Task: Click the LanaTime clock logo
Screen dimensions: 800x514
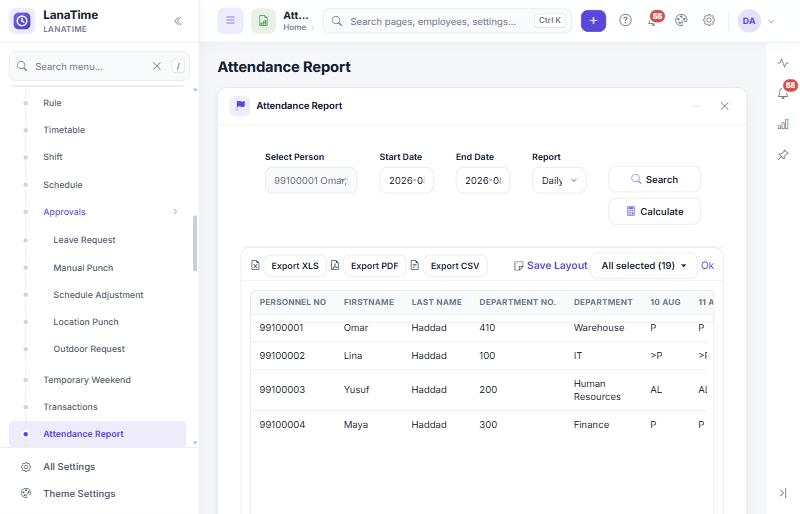Action: click(x=22, y=21)
